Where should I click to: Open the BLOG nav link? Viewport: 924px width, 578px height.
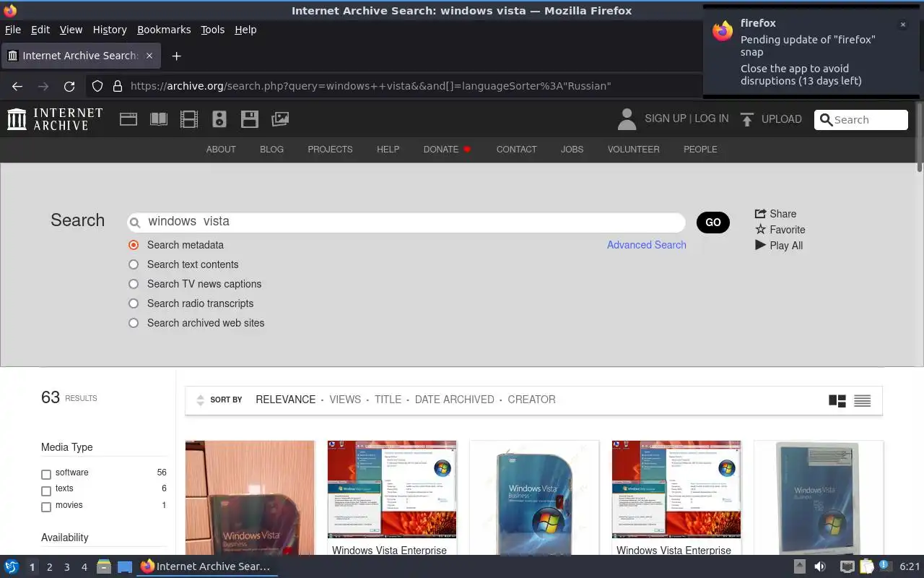[271, 150]
